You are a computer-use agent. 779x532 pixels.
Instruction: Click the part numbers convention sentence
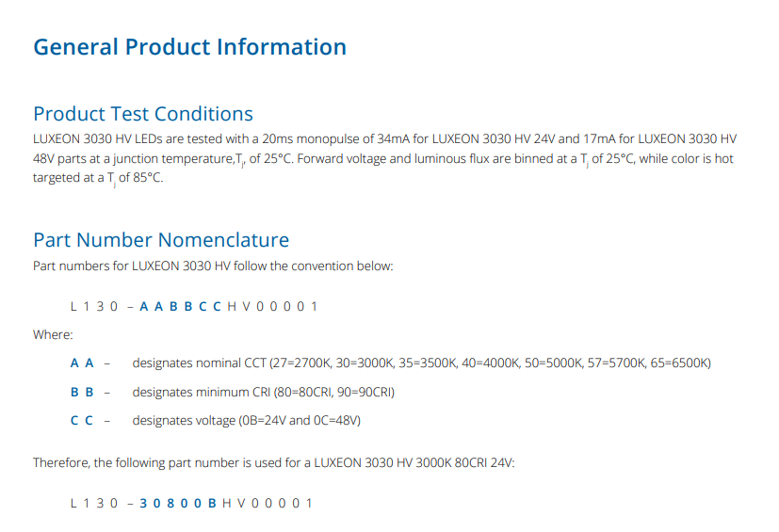[213, 266]
